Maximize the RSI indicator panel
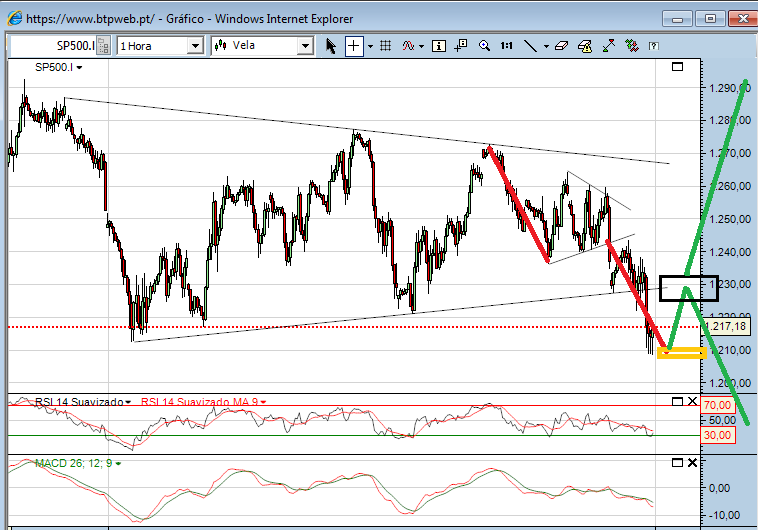This screenshot has height=530, width=758. pos(677,401)
